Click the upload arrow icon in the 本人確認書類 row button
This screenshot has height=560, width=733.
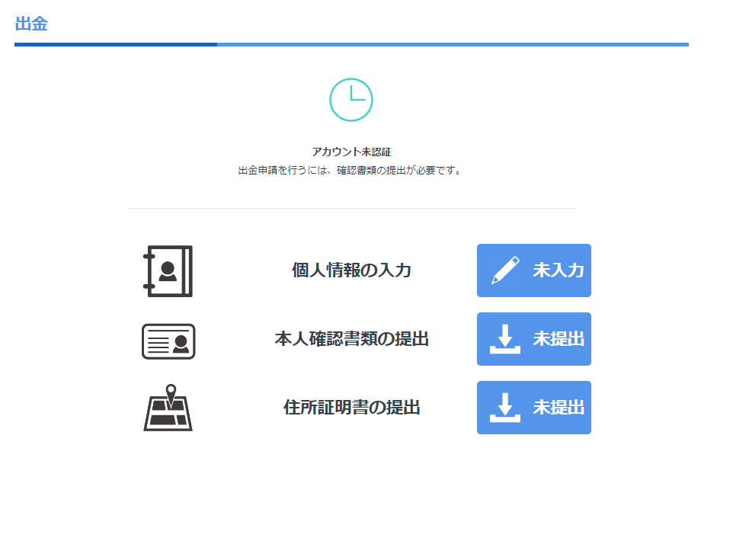click(x=505, y=339)
